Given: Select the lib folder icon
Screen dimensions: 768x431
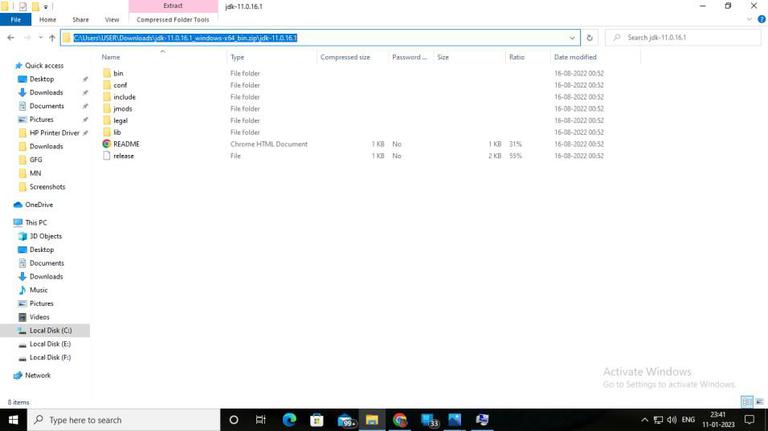Looking at the screenshot, I should pyautogui.click(x=107, y=132).
